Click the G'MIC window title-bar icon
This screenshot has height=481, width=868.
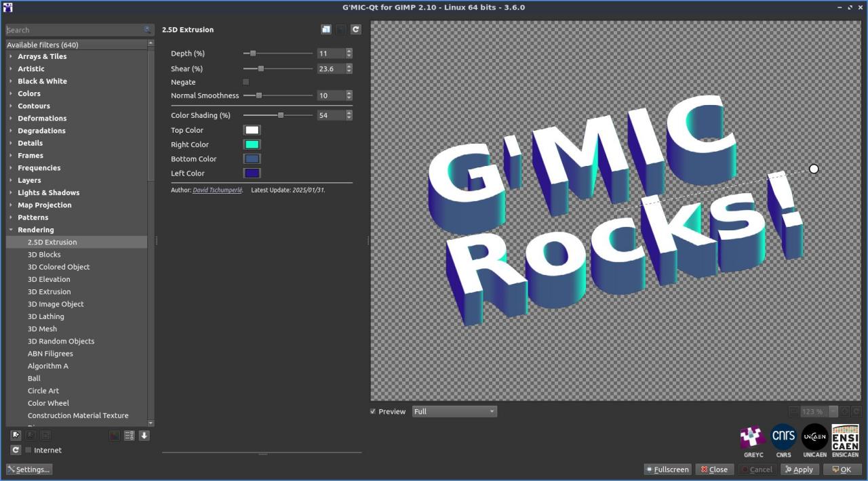7,7
